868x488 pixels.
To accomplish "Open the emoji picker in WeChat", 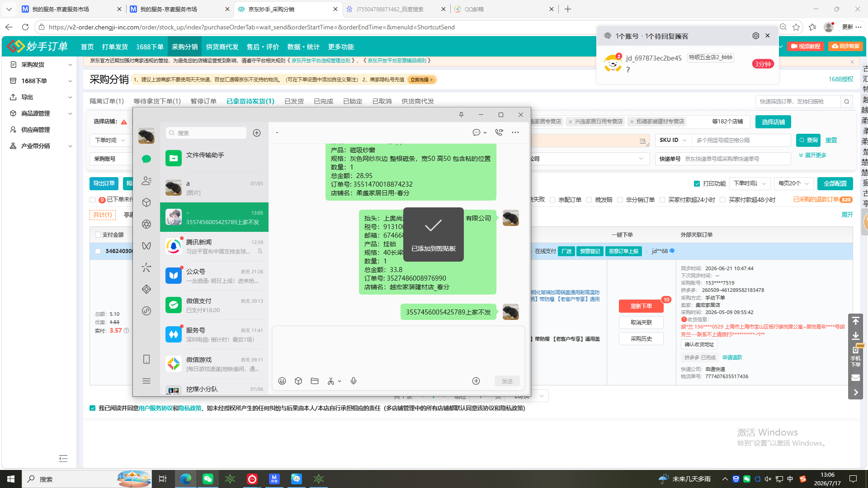I will pyautogui.click(x=282, y=381).
